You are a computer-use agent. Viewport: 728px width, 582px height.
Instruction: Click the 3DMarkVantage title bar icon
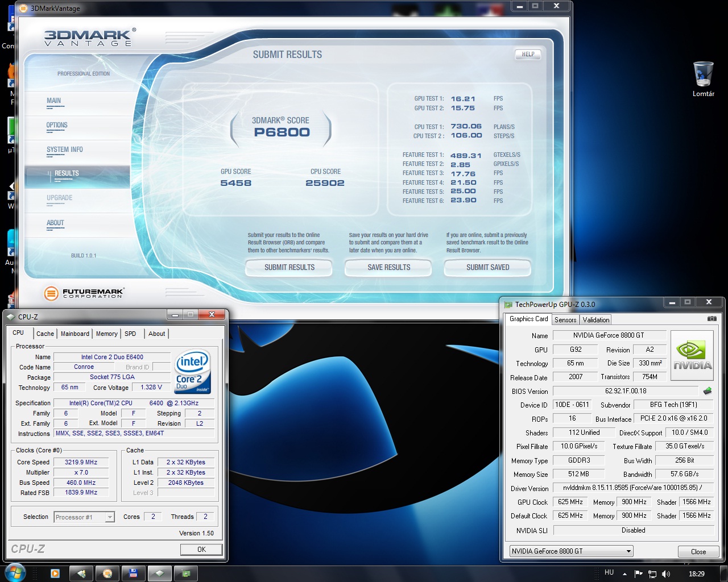point(23,8)
